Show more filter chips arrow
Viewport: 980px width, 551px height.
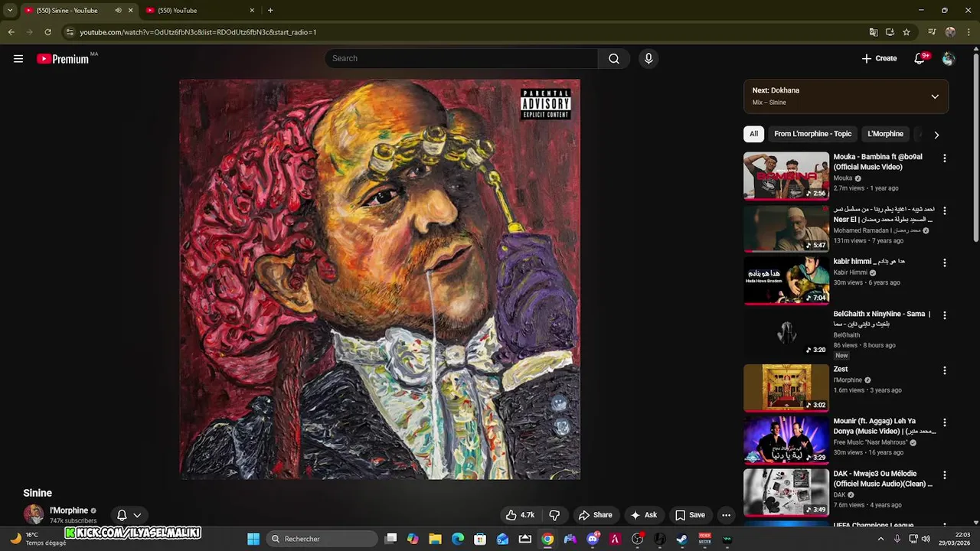pyautogui.click(x=936, y=135)
